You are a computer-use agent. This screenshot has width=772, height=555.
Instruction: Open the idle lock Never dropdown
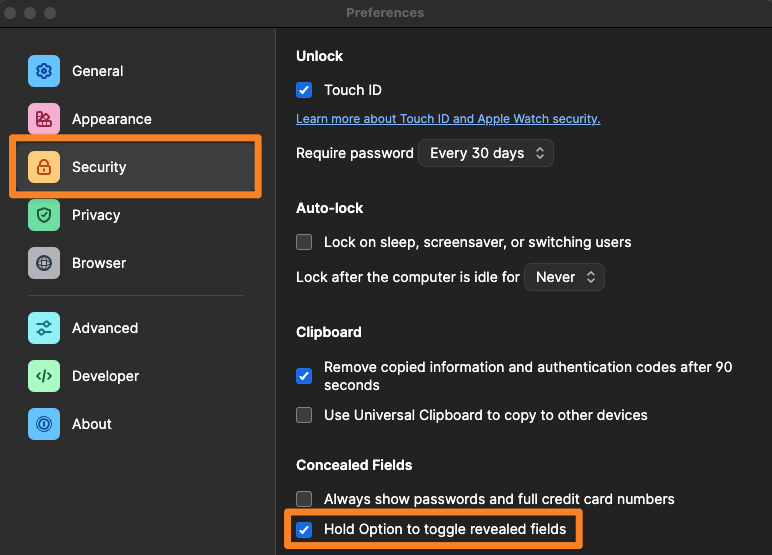pyautogui.click(x=565, y=277)
